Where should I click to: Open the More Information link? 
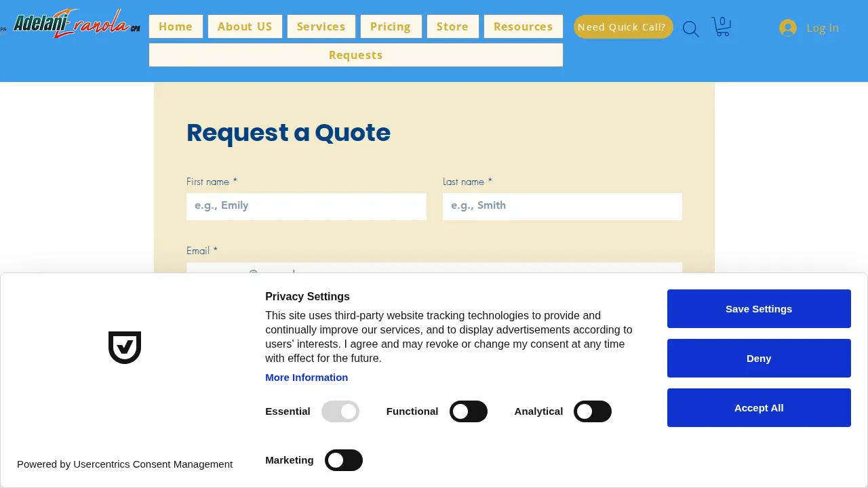[307, 378]
